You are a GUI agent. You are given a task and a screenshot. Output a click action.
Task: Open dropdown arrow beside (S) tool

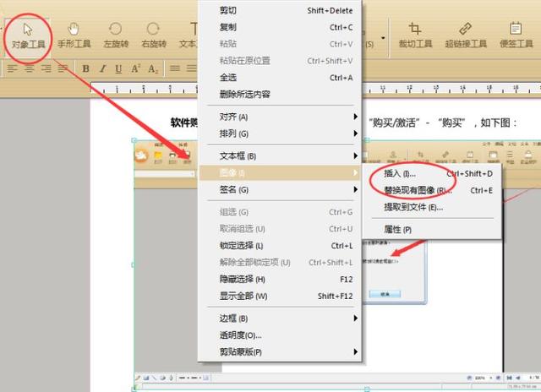pos(383,37)
